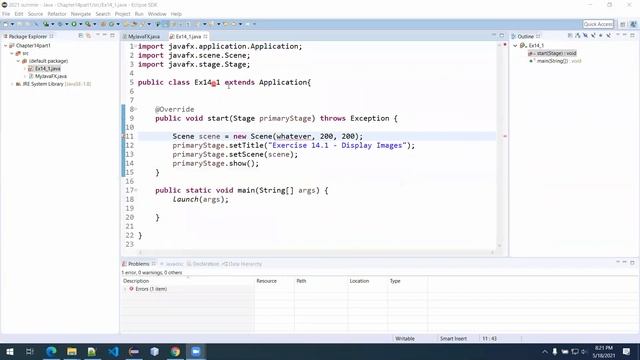Collapse all in Package Explorer
The image size is (640, 360).
tap(80, 36)
